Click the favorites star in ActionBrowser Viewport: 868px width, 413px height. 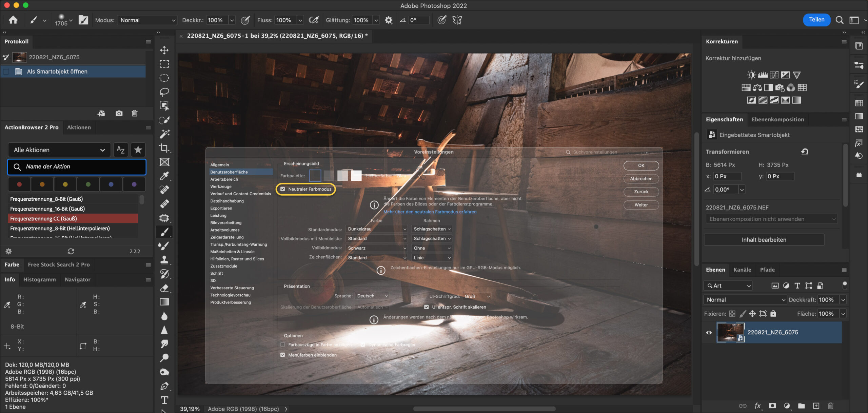click(x=138, y=150)
